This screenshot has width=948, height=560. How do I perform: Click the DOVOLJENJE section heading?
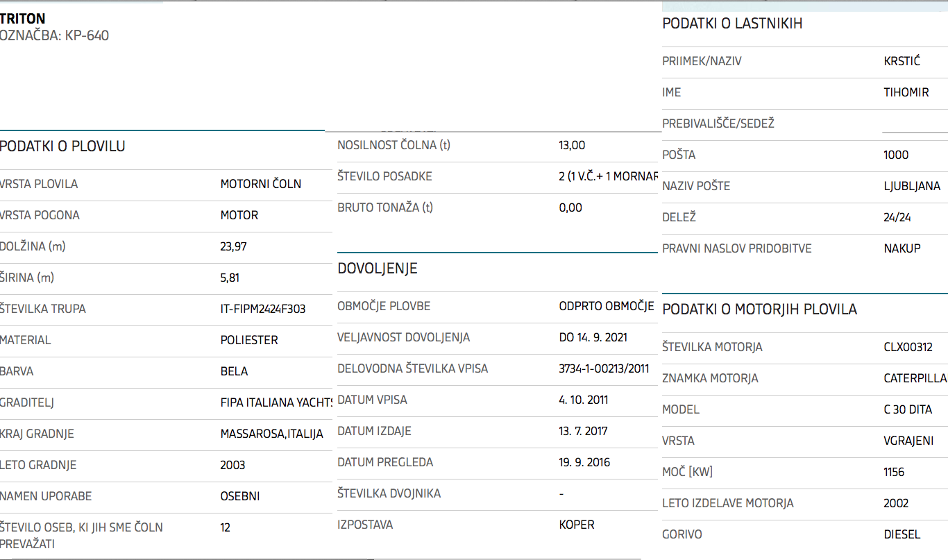click(378, 269)
